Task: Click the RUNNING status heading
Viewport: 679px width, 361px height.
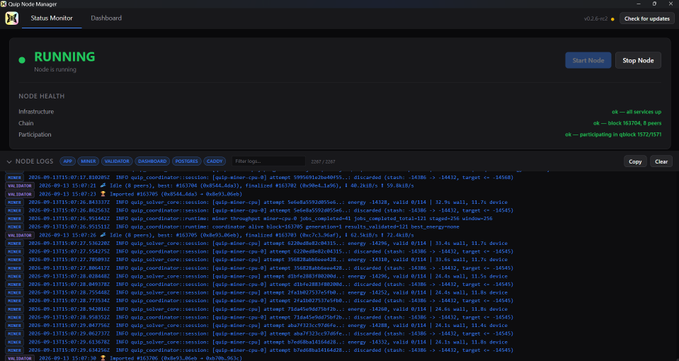Action: tap(65, 57)
